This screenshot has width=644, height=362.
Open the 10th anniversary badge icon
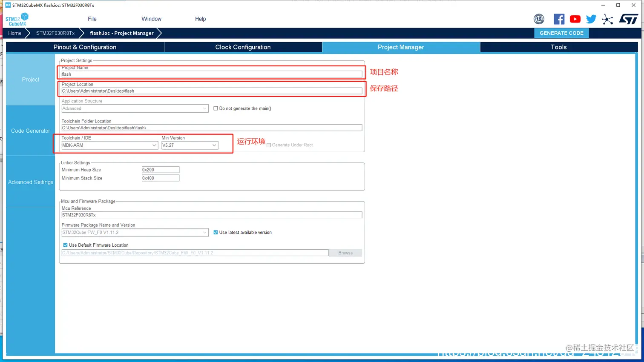coord(539,19)
